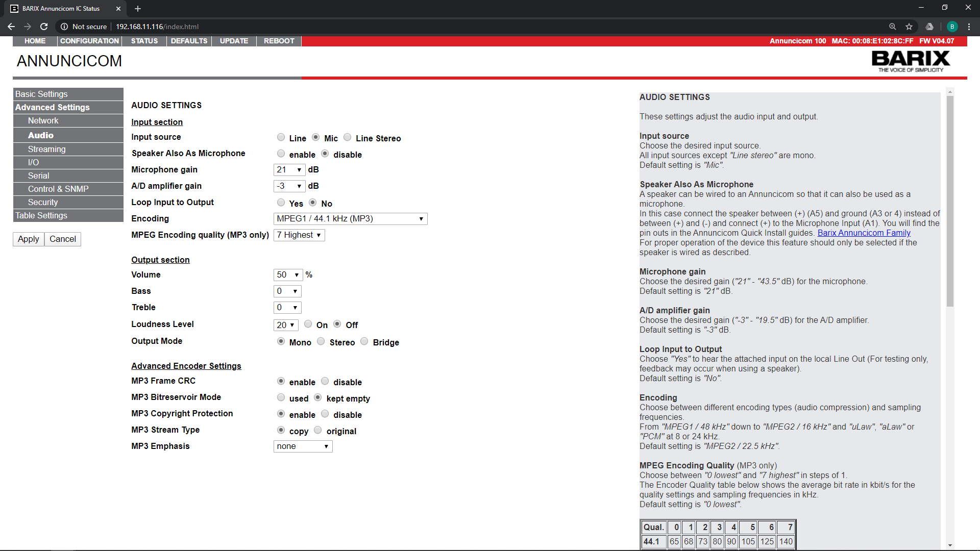Click the address bar URL

(x=157, y=27)
